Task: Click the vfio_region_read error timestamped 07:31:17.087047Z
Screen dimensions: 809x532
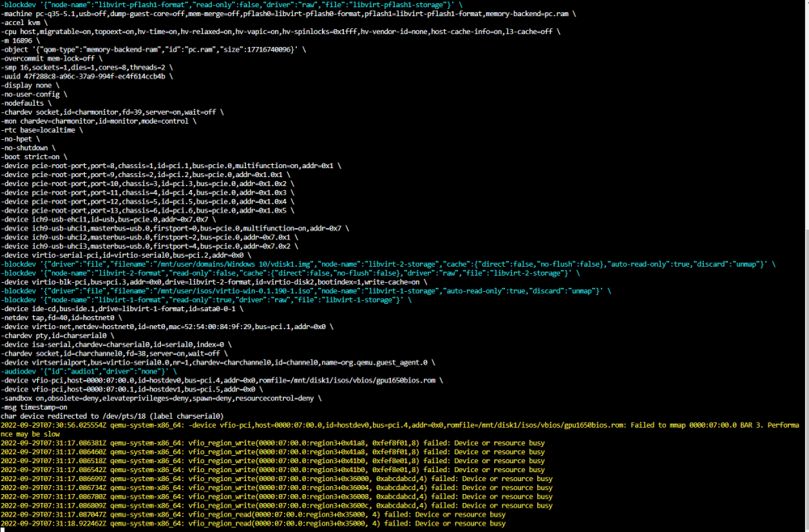Action: click(252, 514)
